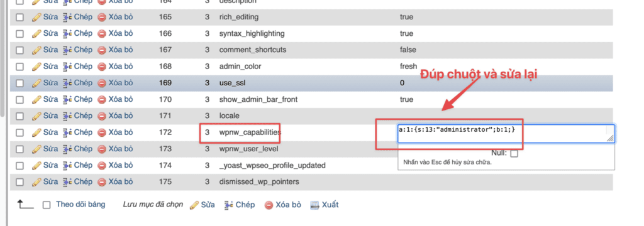Tick the checkbox for row 167
This screenshot has height=226, width=644.
(19, 50)
